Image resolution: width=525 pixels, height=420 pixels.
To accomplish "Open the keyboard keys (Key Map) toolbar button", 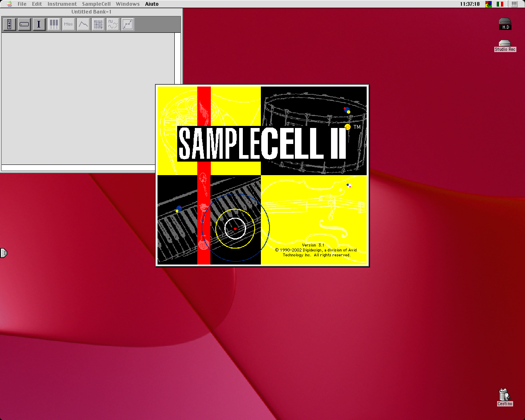I will 54,24.
